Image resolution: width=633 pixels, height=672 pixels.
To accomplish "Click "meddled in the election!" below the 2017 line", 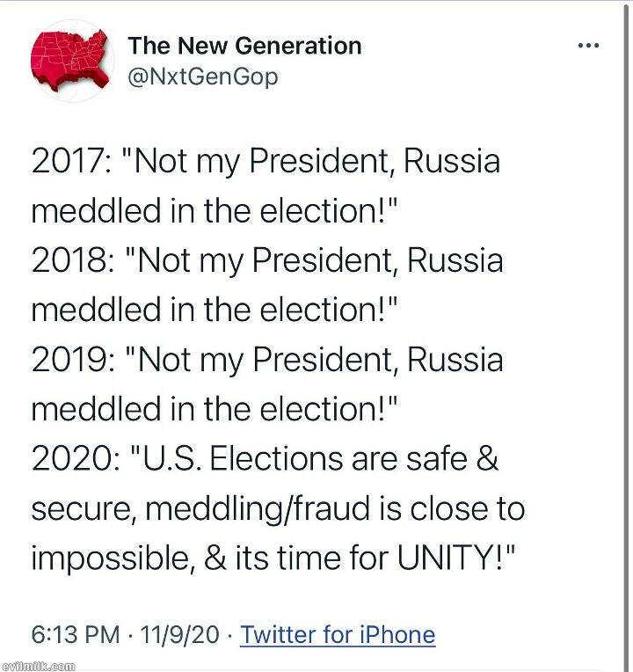I will [x=215, y=212].
